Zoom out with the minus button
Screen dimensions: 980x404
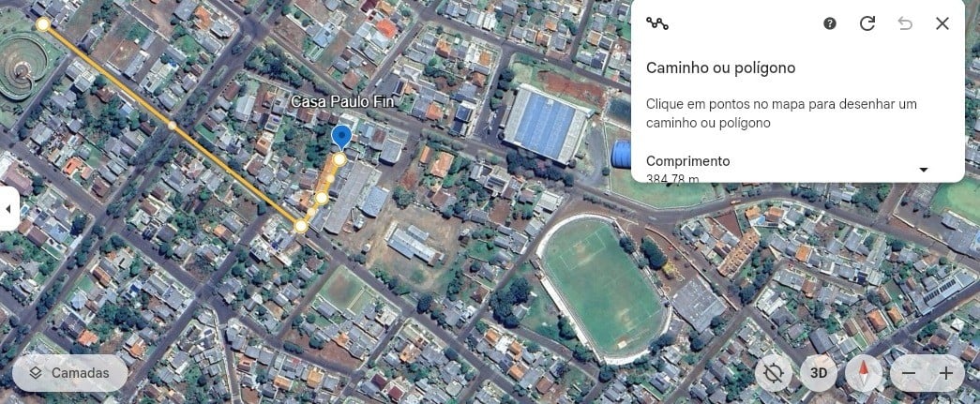click(x=909, y=373)
